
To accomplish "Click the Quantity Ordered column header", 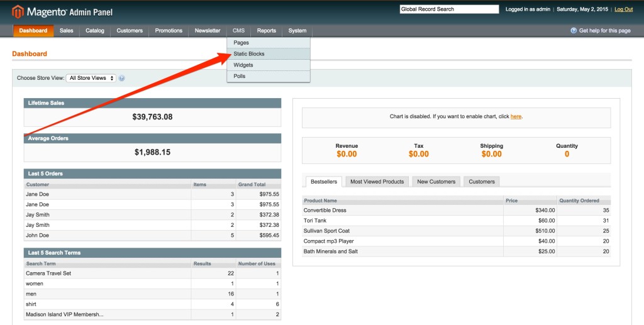I will click(x=584, y=201).
